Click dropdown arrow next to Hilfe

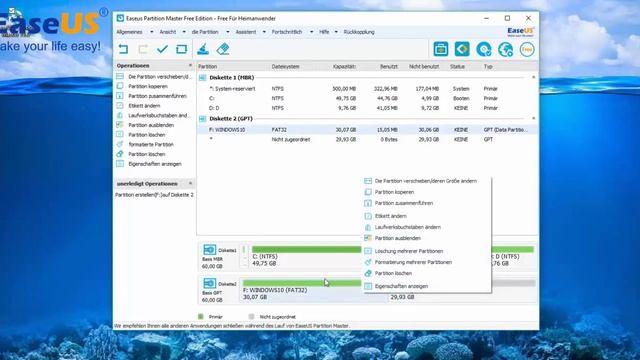(336, 32)
